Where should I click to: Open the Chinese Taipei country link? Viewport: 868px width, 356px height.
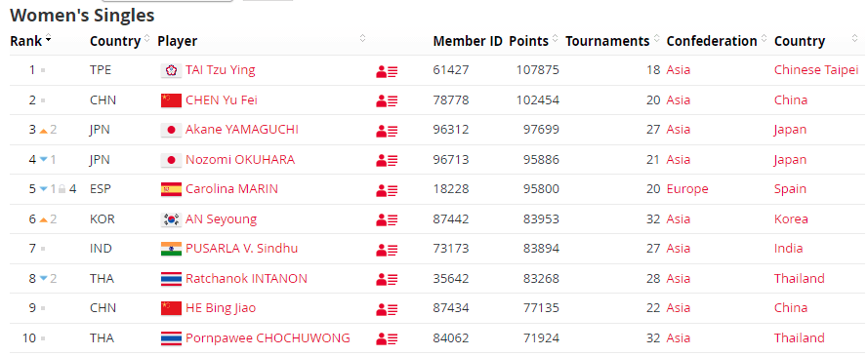(816, 70)
